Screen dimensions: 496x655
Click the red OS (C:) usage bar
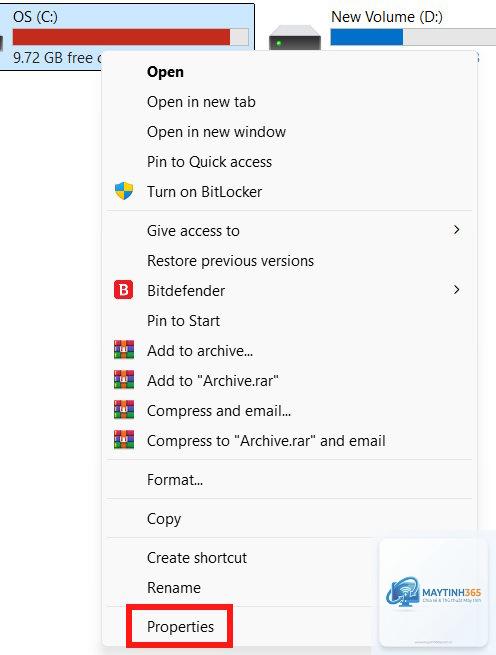131,37
